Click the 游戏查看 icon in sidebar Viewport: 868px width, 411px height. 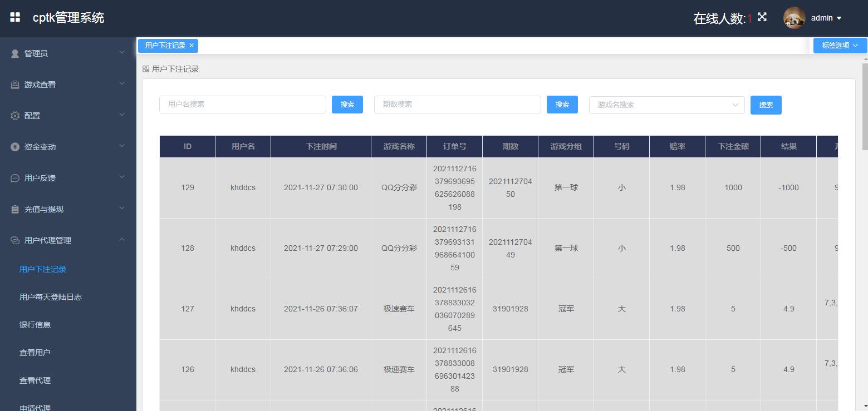(15, 85)
